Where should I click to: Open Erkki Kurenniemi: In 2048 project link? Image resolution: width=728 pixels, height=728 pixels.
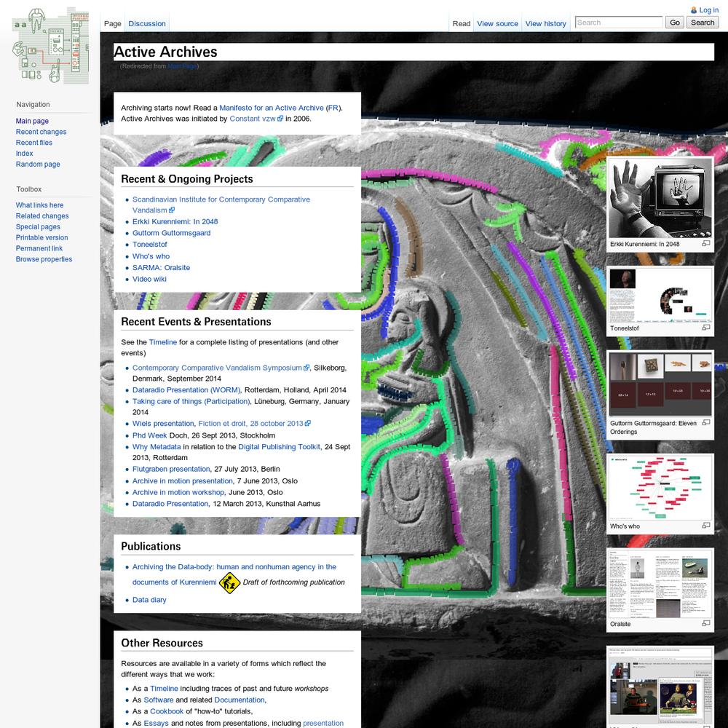pos(175,221)
